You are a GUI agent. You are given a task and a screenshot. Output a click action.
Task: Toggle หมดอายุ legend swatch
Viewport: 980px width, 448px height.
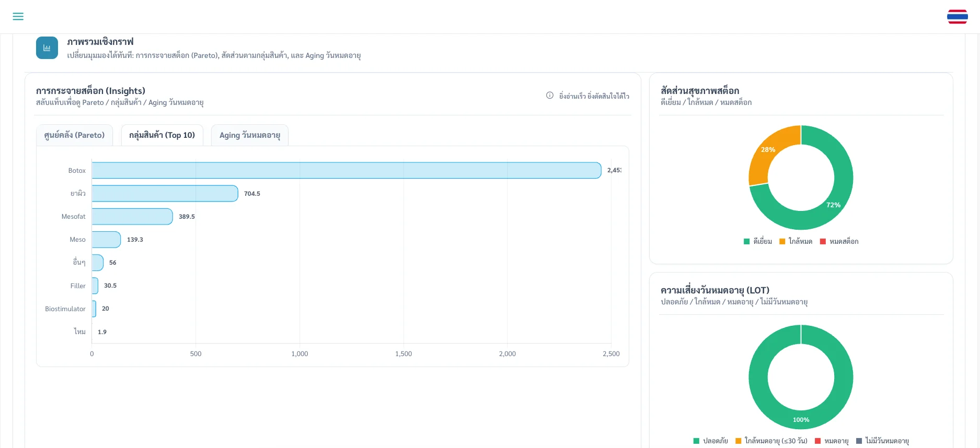tap(818, 441)
